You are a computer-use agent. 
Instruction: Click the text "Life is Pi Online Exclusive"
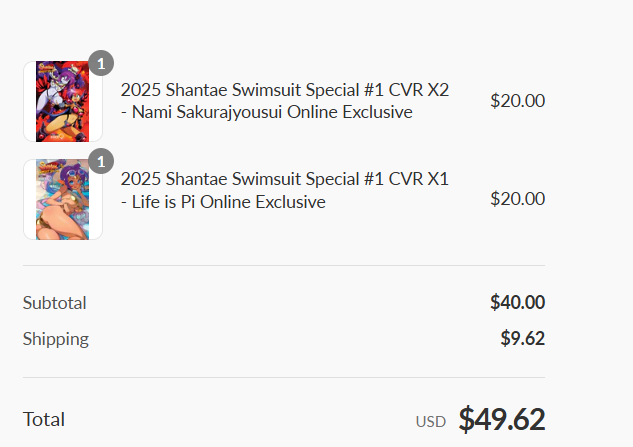click(228, 202)
